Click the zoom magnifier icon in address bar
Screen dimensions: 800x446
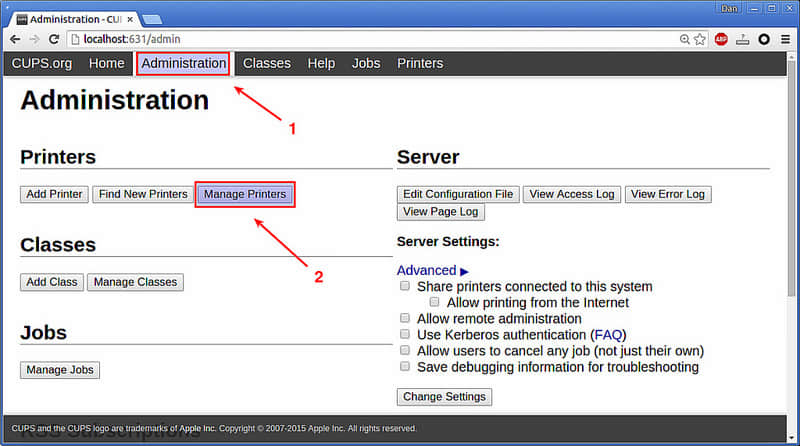[x=685, y=39]
